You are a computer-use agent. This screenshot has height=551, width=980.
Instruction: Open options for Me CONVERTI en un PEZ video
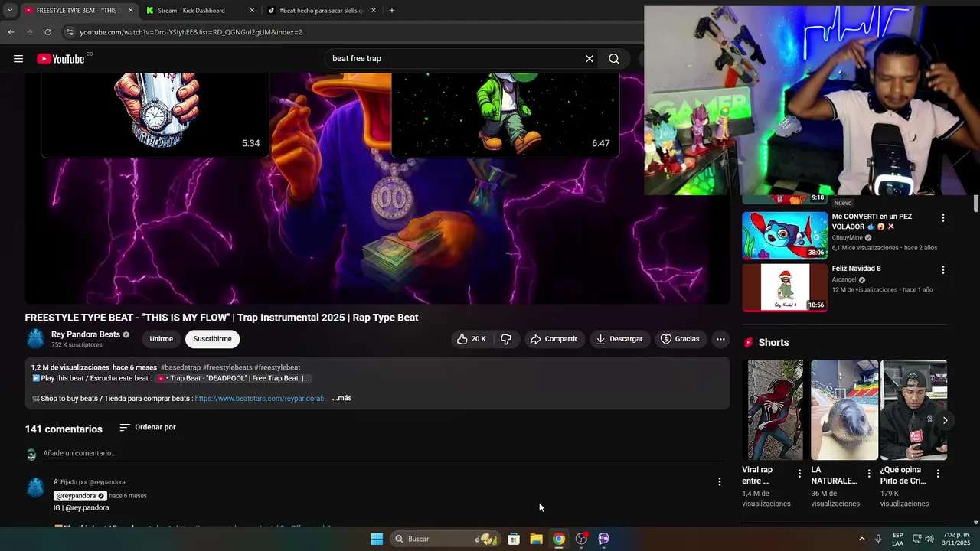tap(942, 218)
